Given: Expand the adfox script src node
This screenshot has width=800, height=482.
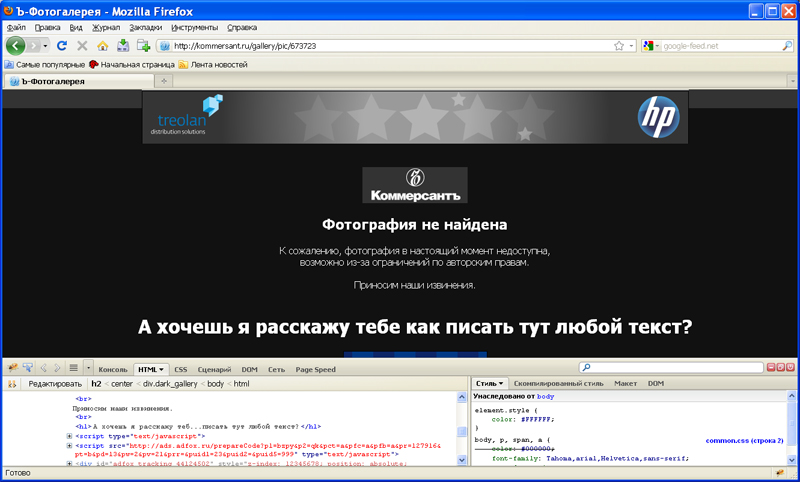Looking at the screenshot, I should pyautogui.click(x=69, y=445).
